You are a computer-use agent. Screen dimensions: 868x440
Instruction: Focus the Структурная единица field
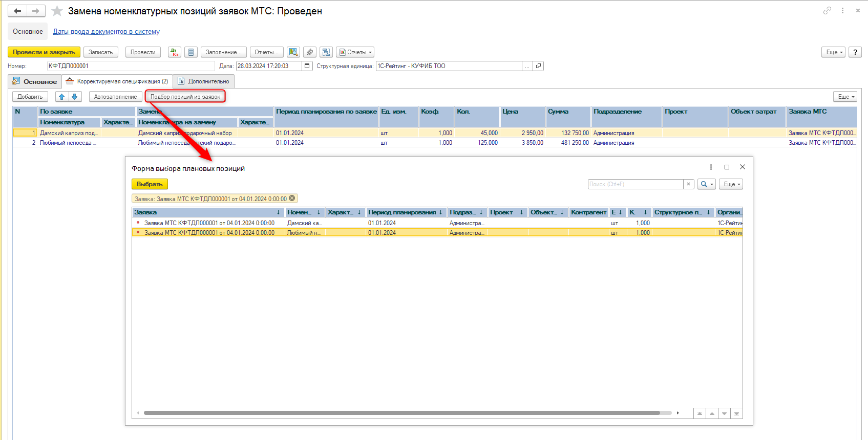449,66
